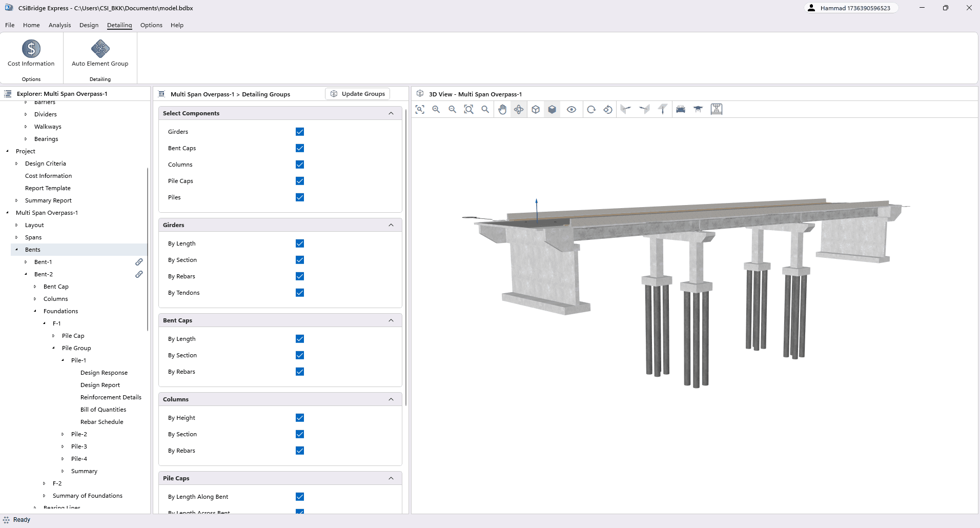
Task: Click the Update Groups button
Action: pyautogui.click(x=358, y=94)
